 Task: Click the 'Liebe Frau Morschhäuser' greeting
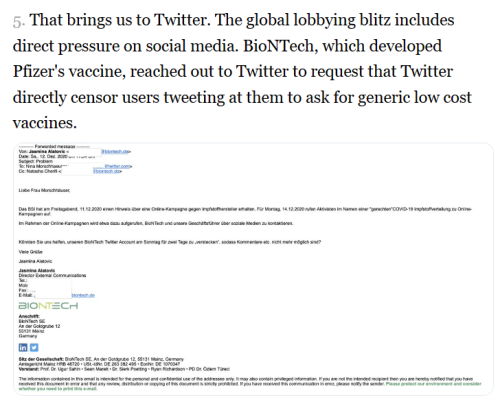coord(44,190)
